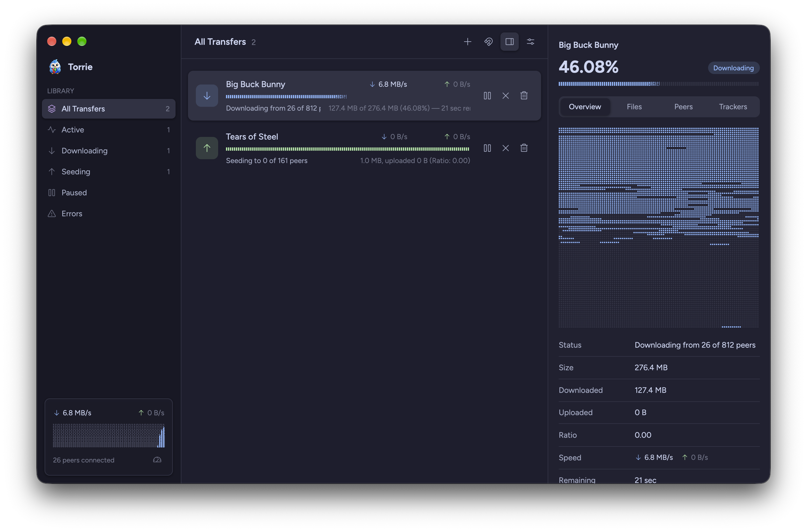Switch to the Files tab
The image size is (807, 532).
pyautogui.click(x=634, y=107)
